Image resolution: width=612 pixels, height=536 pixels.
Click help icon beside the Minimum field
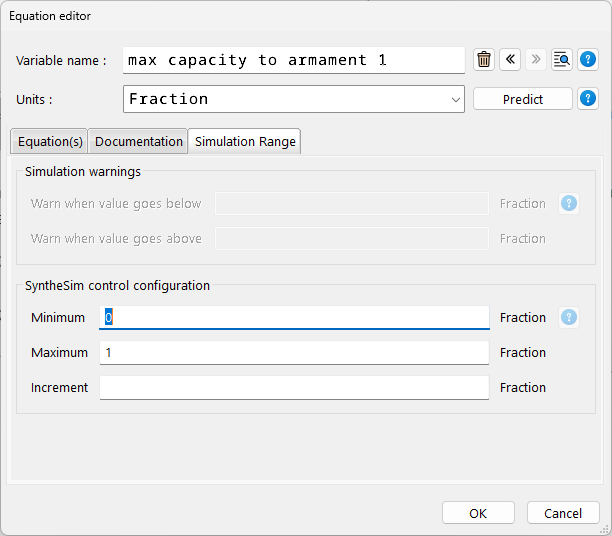(x=569, y=318)
